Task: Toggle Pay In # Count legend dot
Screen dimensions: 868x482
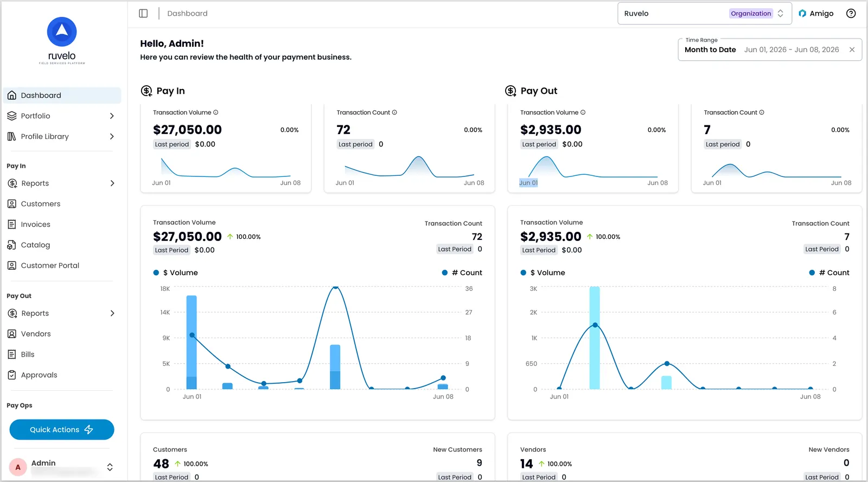Action: 445,273
